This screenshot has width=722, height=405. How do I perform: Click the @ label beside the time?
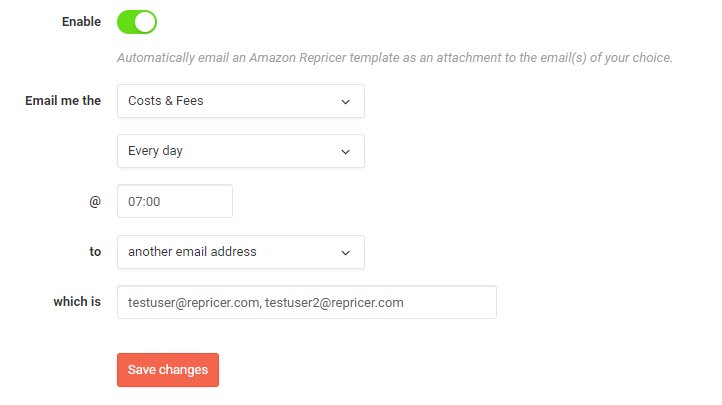(95, 201)
